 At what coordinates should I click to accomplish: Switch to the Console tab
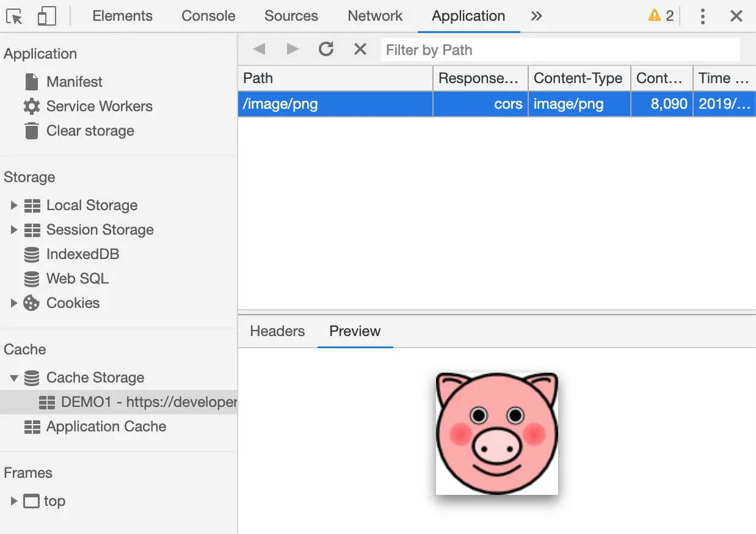click(208, 16)
